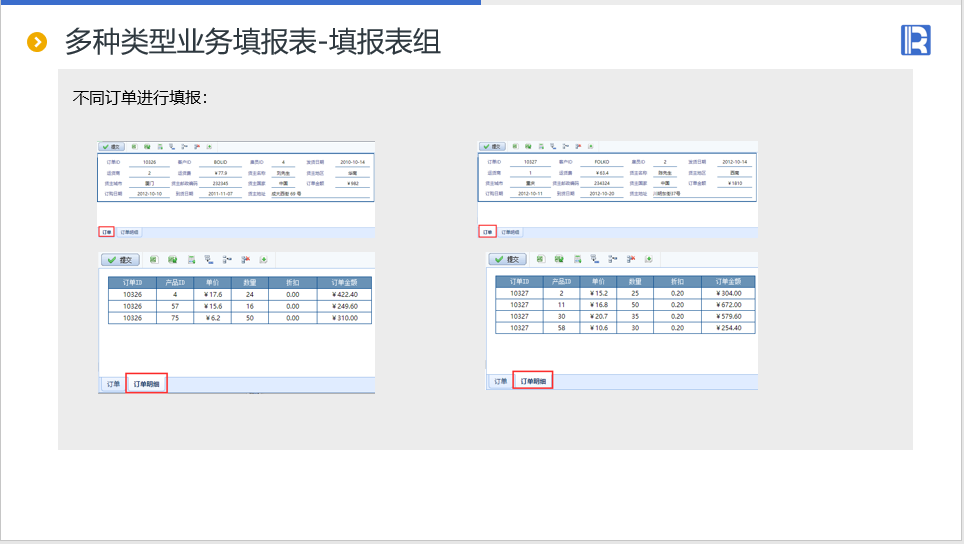964x544 pixels.
Task: Click the 2011-11-07 arrival date field
Action: [220, 194]
